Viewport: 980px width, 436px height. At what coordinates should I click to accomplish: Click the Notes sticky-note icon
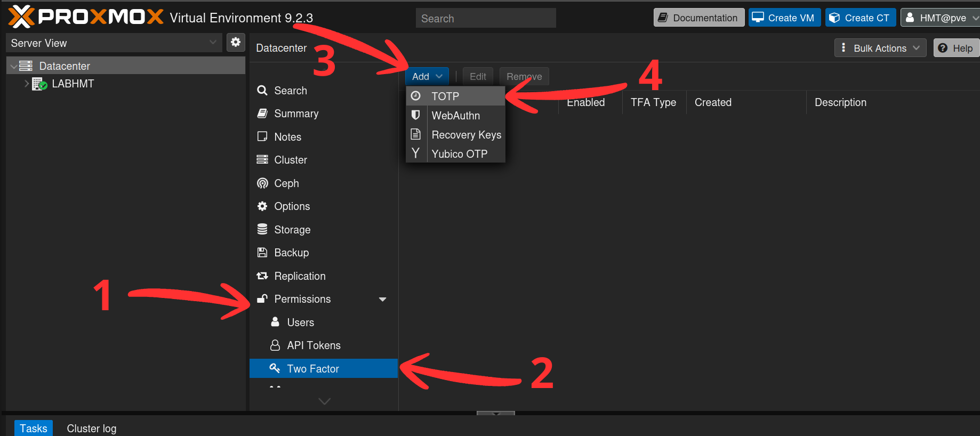pyautogui.click(x=262, y=136)
